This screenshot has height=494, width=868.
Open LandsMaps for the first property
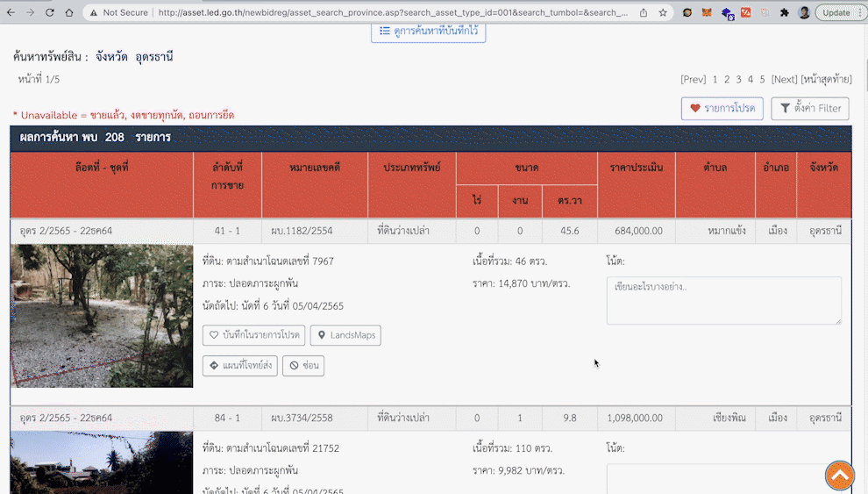pos(345,335)
